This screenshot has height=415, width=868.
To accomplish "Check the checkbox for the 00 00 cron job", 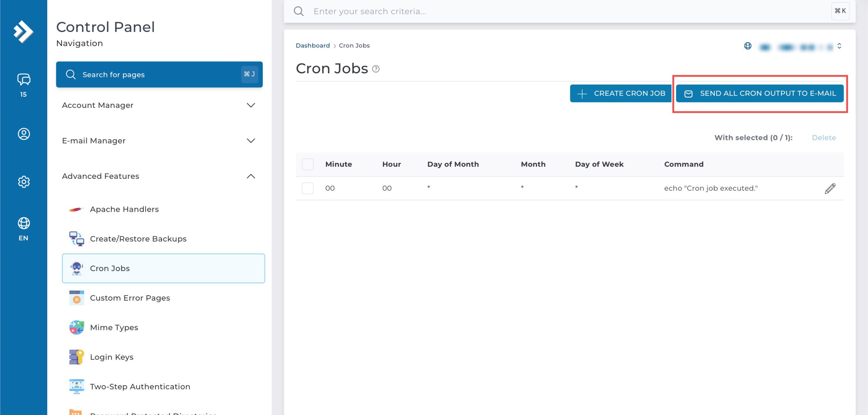I will click(308, 188).
